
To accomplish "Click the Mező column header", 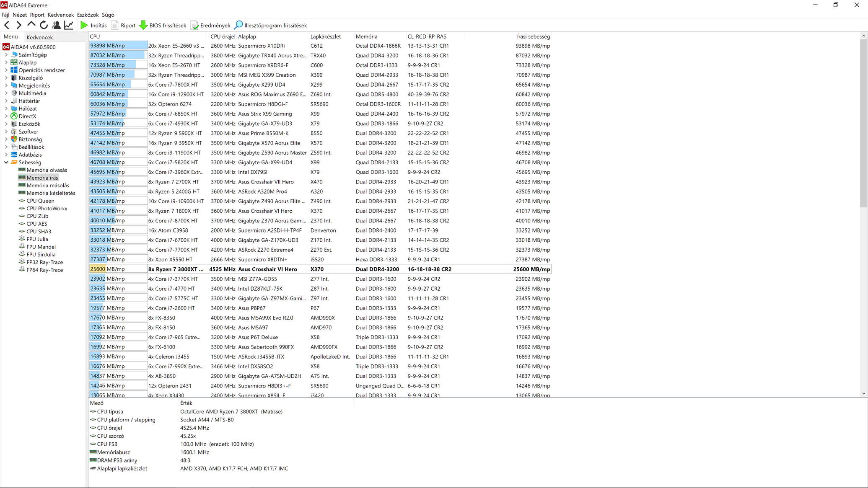I will pyautogui.click(x=134, y=403).
